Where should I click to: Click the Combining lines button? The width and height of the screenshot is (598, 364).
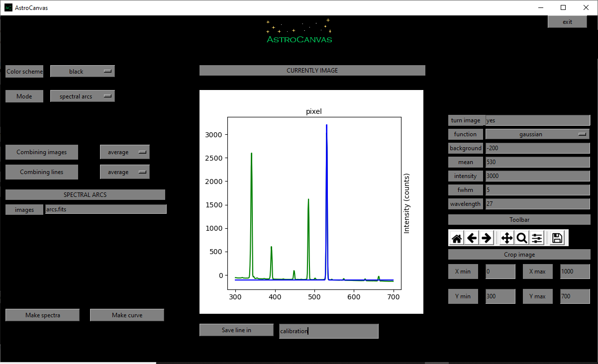pos(42,172)
